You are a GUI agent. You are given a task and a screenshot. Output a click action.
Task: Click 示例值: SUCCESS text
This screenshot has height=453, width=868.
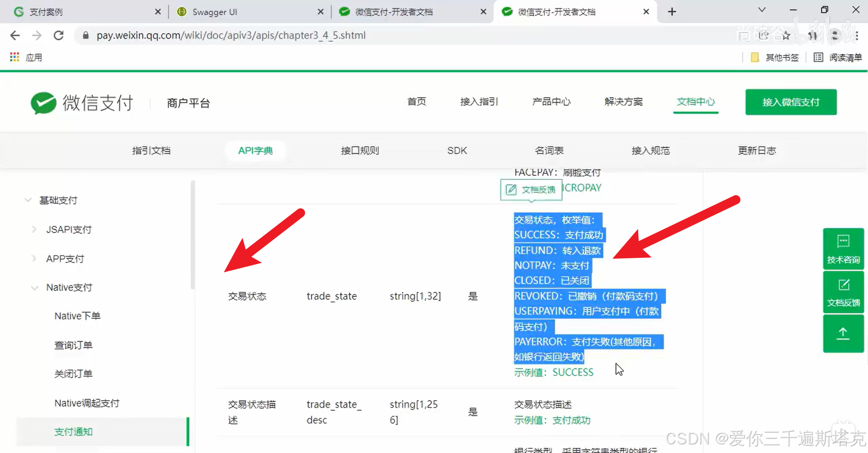click(553, 372)
